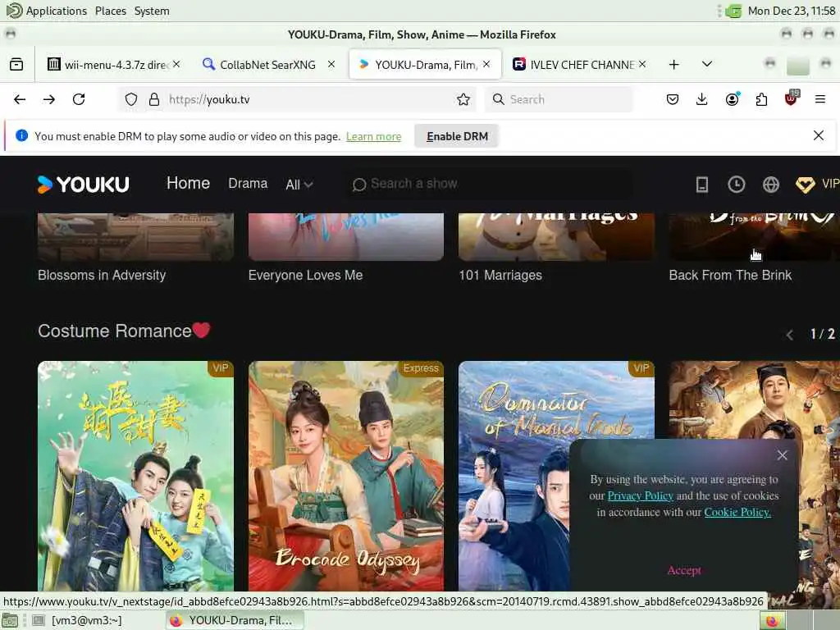Open the mobile app download icon
Image resolution: width=840 pixels, height=630 pixels.
[x=702, y=185]
